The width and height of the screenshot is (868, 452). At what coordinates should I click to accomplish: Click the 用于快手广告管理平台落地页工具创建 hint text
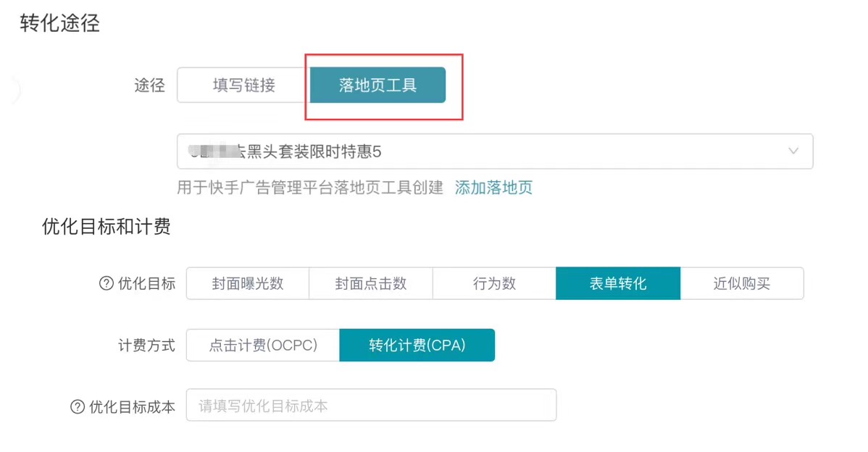[x=310, y=188]
